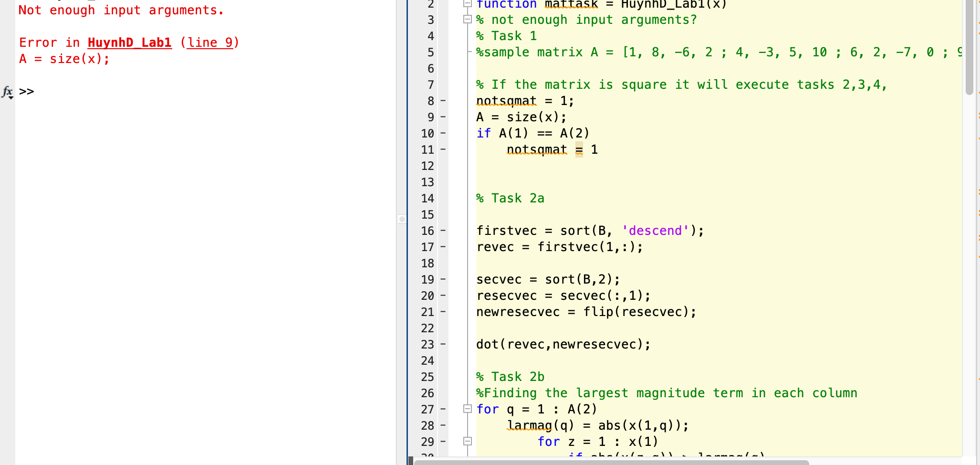Click the breakpoint dash beside line 11
980x465 pixels.
[443, 149]
